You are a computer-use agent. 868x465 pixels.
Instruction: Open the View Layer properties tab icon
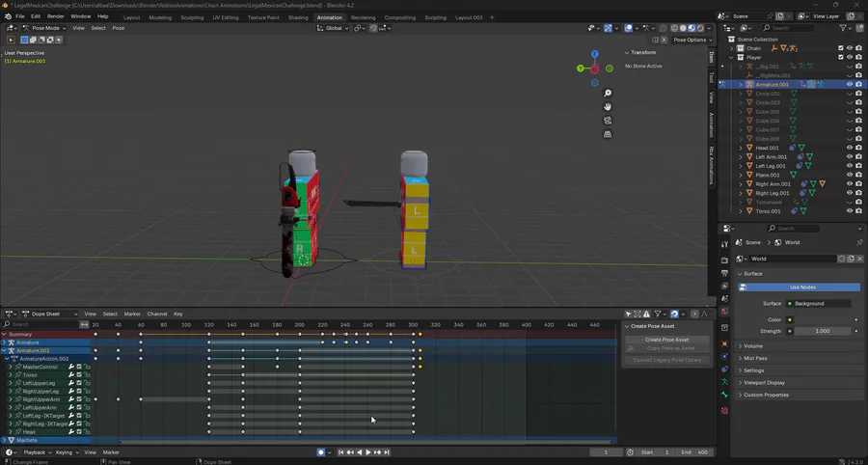(724, 287)
